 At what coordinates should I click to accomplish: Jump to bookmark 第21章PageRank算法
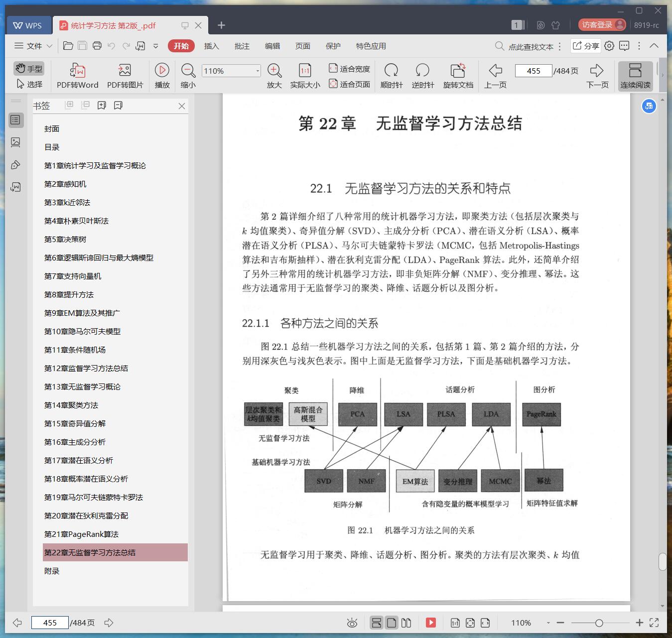[x=81, y=534]
